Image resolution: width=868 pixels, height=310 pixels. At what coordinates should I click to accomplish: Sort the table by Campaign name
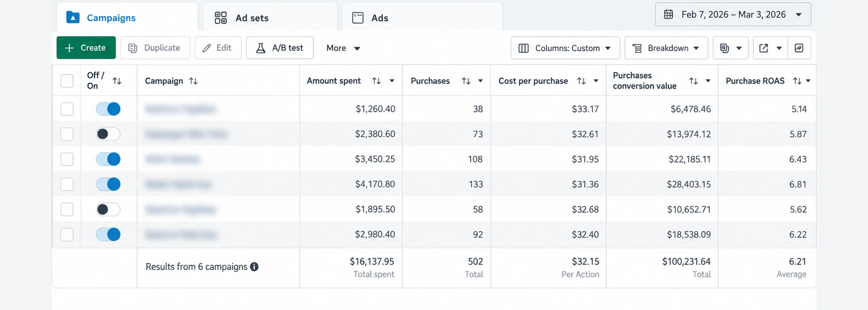[193, 81]
